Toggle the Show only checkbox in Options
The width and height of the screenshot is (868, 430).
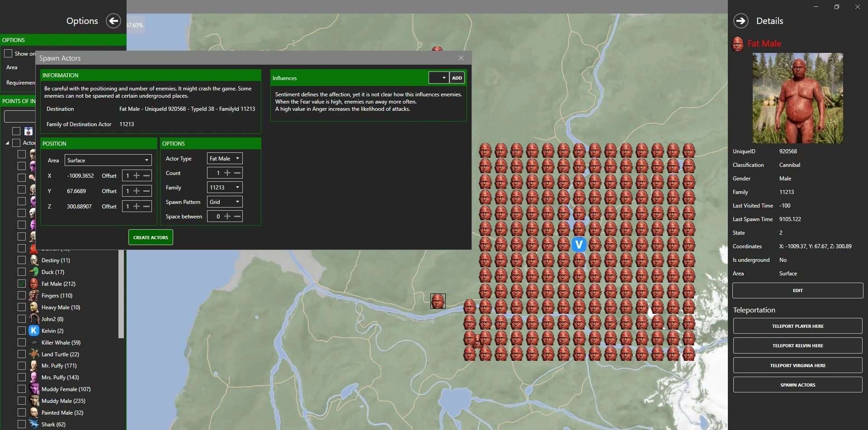(8, 53)
